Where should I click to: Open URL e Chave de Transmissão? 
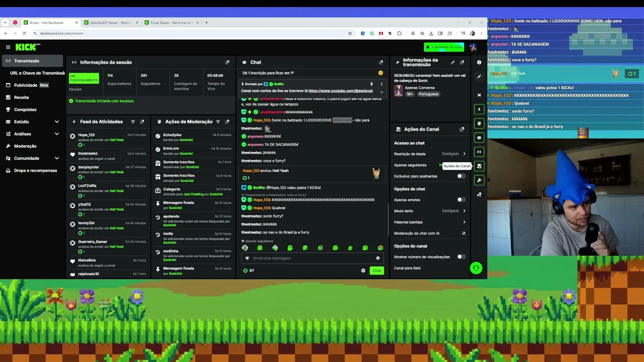pos(37,73)
